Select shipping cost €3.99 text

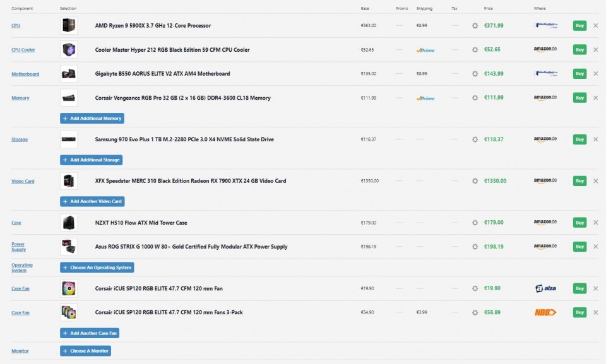pos(422,312)
